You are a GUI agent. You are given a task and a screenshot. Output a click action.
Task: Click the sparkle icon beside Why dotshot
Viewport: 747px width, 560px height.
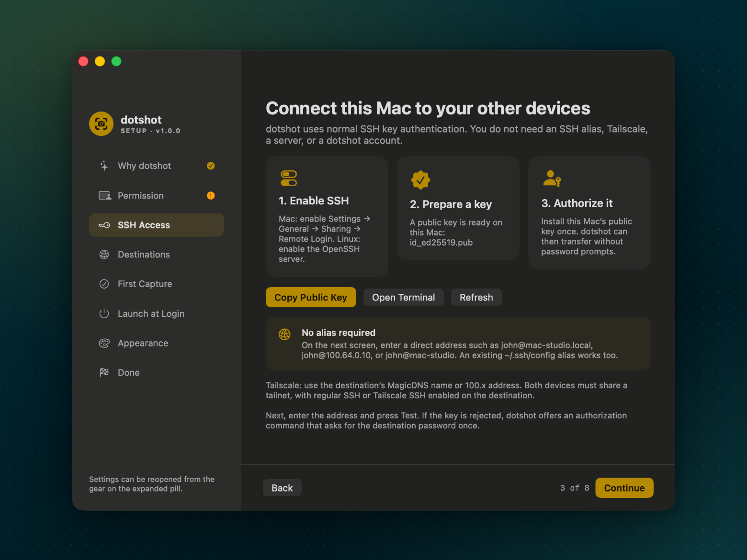point(104,166)
